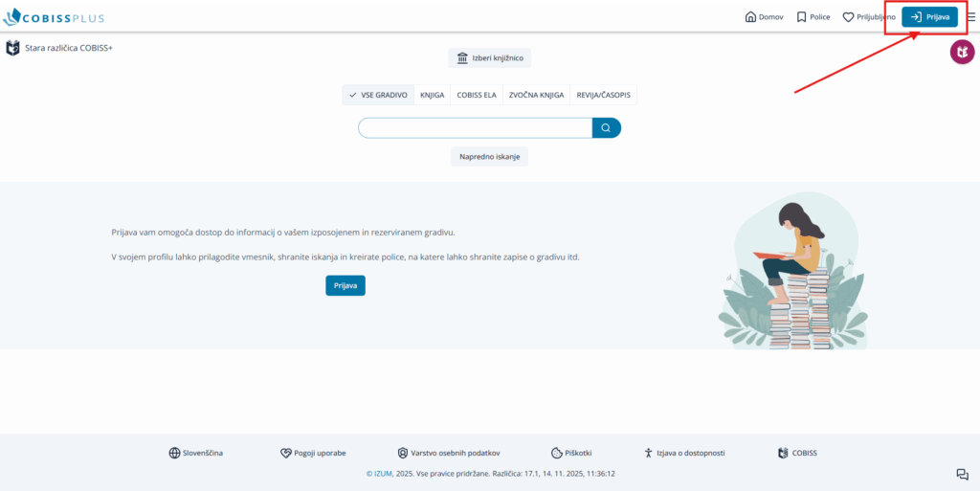Expand Napredno iskanje advanced search
The image size is (980, 491).
pyautogui.click(x=489, y=156)
